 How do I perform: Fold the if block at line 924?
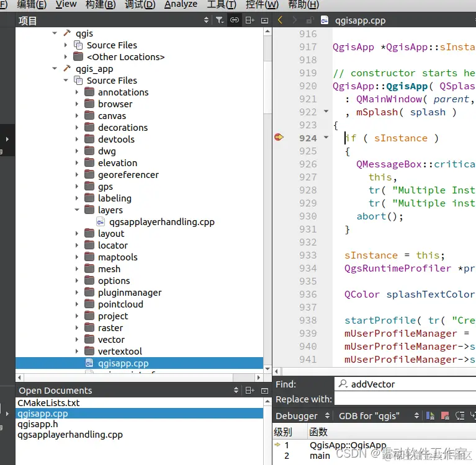click(x=326, y=138)
